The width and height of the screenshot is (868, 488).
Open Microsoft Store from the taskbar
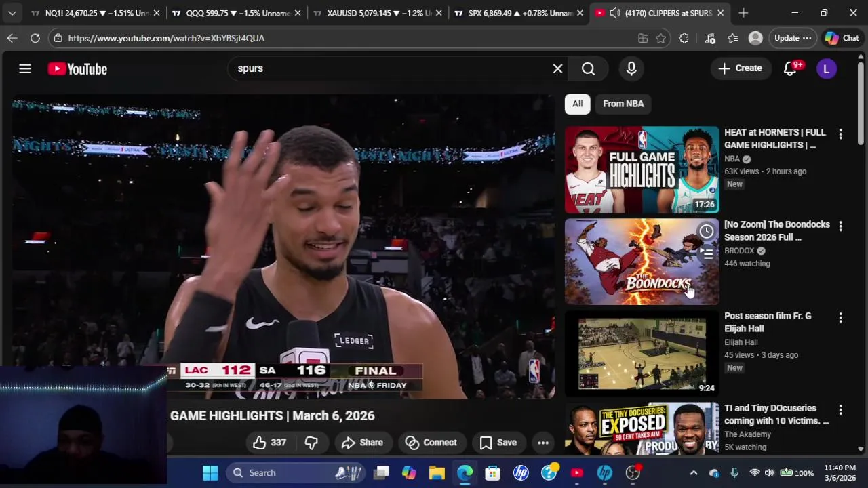pos(492,472)
